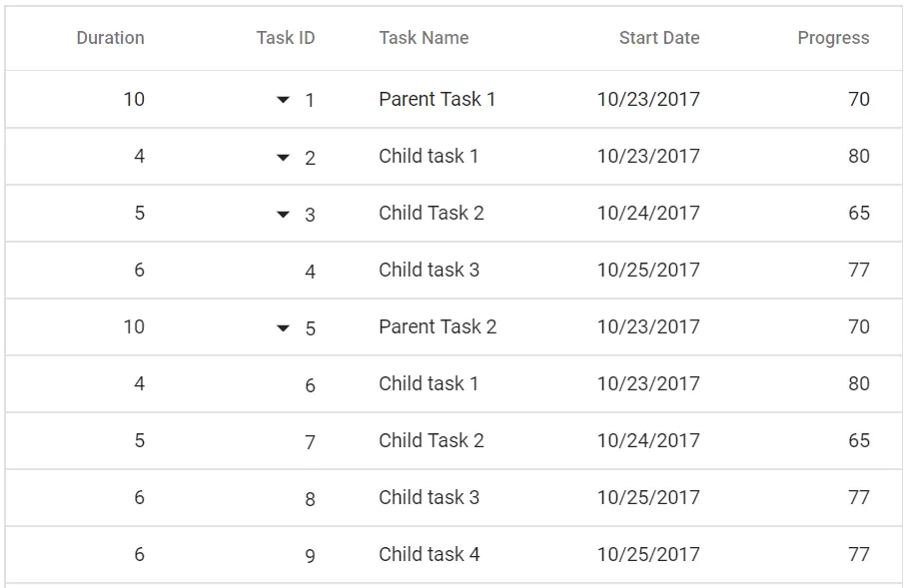Click the Start Date 10/24/2017 for Task ID 7
Image resolution: width=908 pixels, height=588 pixels.
648,440
